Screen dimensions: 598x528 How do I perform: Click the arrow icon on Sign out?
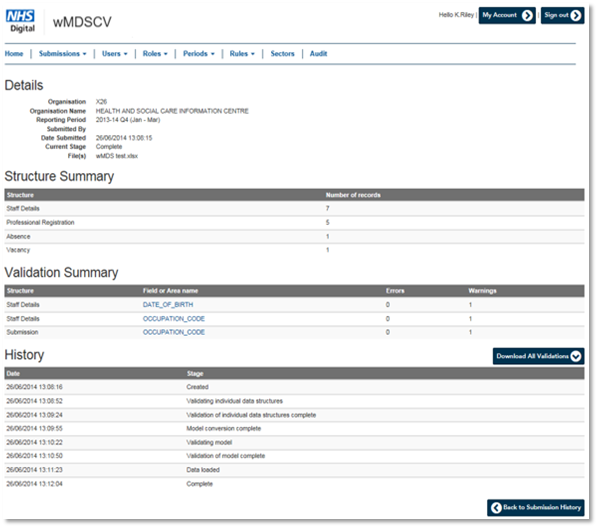click(575, 15)
